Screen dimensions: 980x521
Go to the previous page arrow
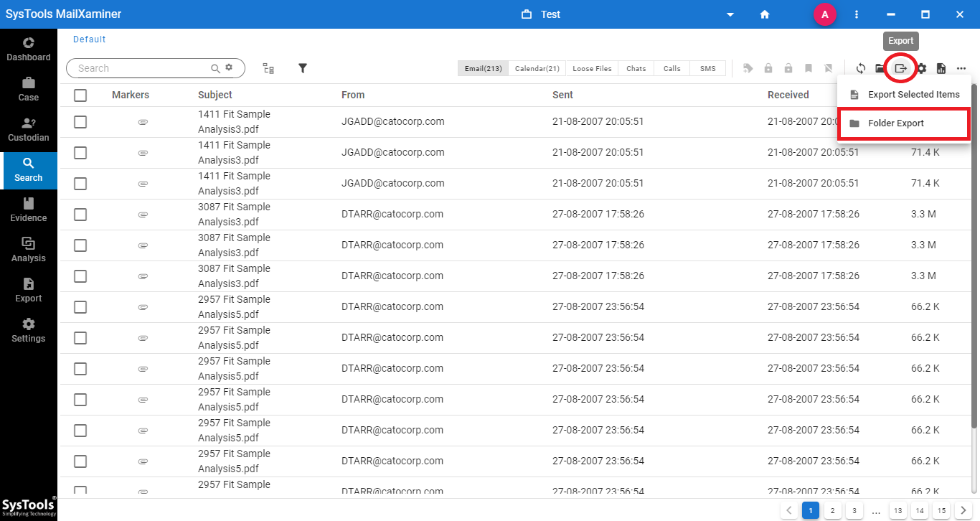tap(789, 511)
